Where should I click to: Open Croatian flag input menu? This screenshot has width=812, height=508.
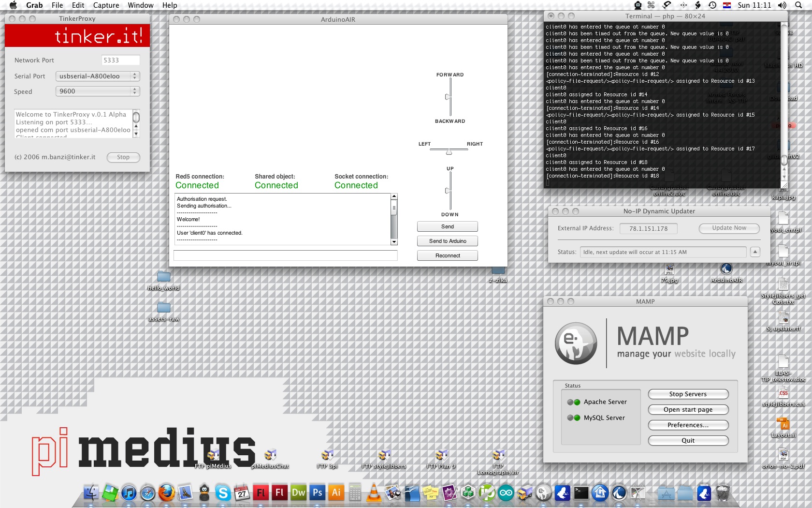pyautogui.click(x=727, y=5)
